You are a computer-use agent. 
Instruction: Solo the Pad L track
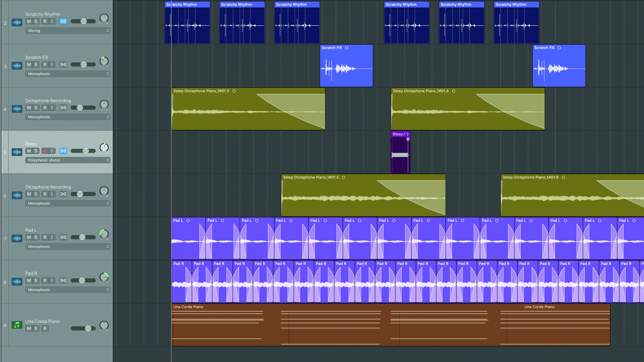pos(36,237)
